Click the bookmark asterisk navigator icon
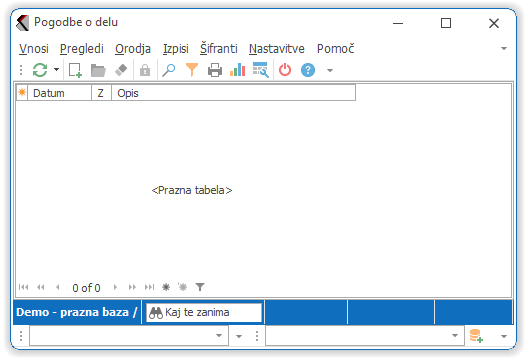The image size is (528, 363). click(166, 287)
